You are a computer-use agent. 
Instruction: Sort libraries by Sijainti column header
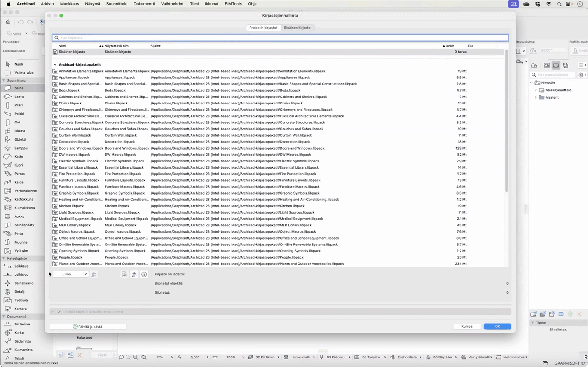point(156,46)
